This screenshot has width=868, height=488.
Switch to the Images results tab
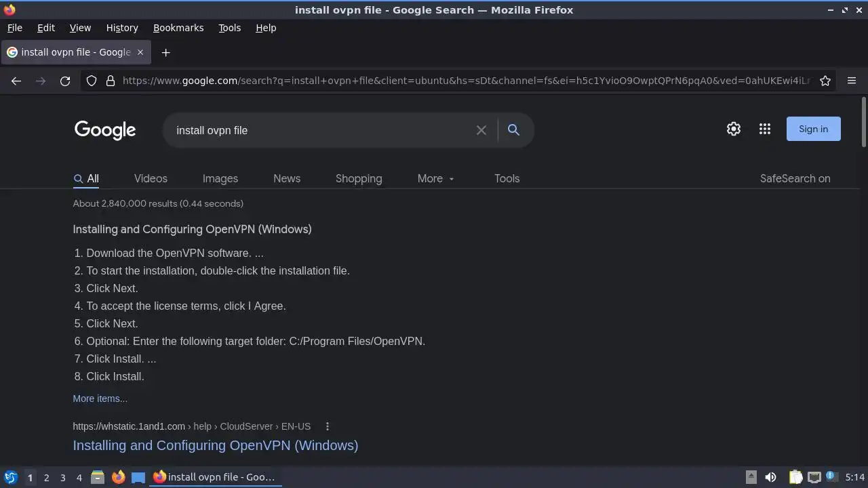tap(220, 178)
